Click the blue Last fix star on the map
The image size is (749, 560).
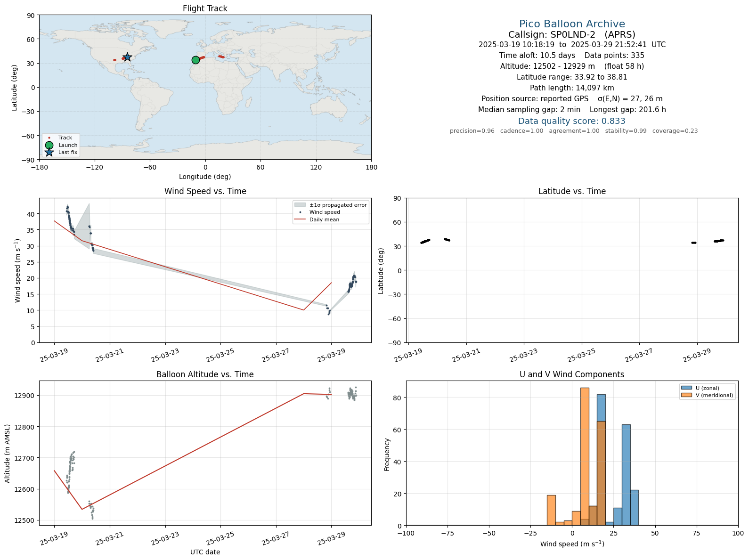click(127, 57)
